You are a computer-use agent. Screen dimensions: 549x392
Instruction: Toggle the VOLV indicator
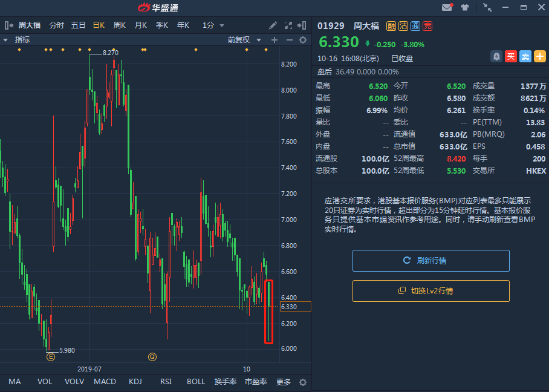tap(74, 382)
